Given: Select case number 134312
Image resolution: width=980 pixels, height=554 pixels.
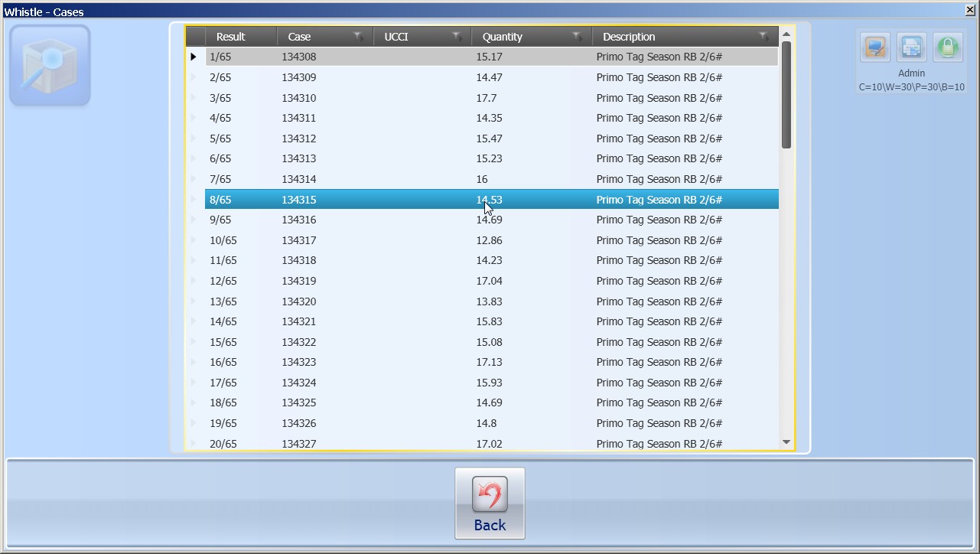Looking at the screenshot, I should (298, 138).
